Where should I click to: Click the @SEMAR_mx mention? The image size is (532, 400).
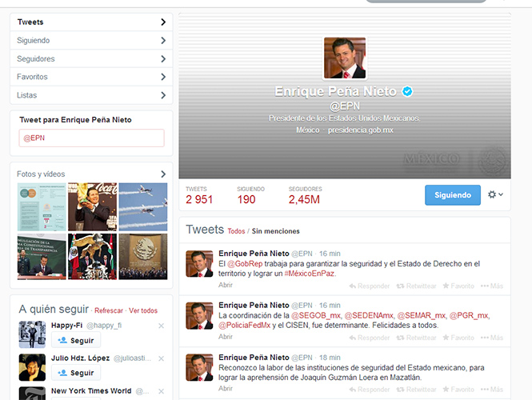[422, 315]
